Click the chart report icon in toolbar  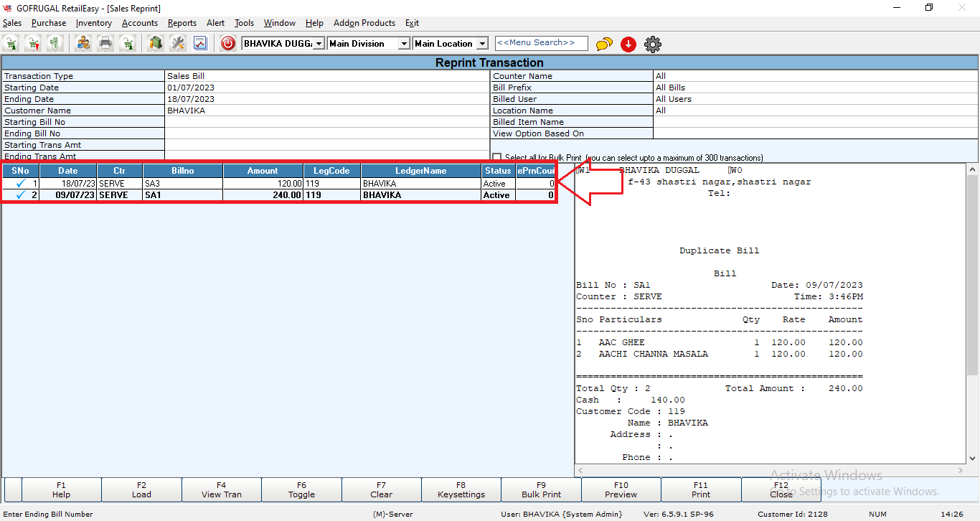click(x=200, y=44)
